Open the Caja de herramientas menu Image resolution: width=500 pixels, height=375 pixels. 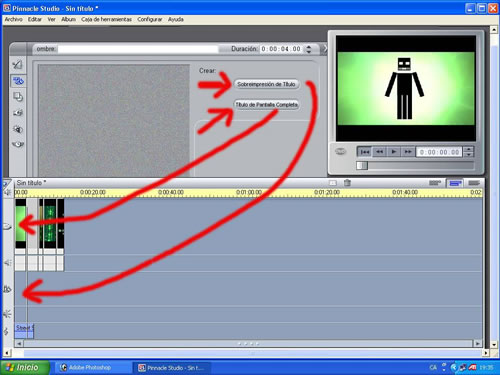click(106, 19)
